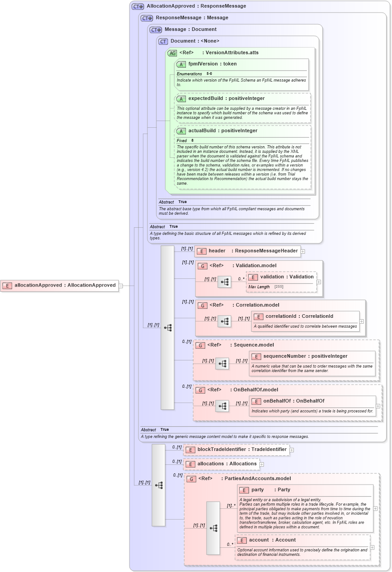Viewport: 392px width, 572px height.
Task: Click the group icon of Sequence.model
Action: [200, 345]
